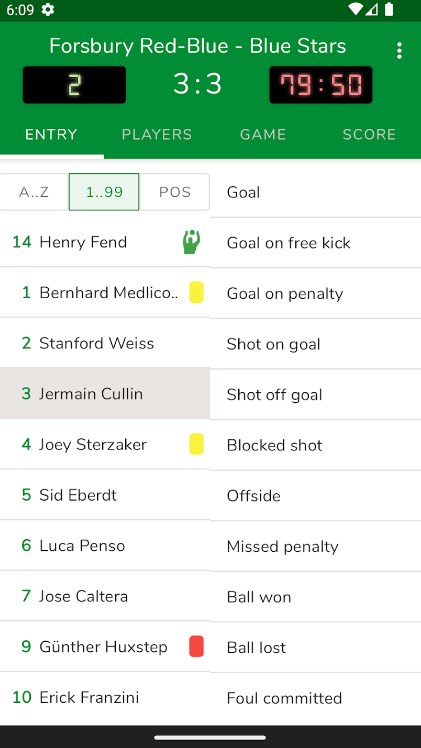Viewport: 421px width, 748px height.
Task: Tap the period number 2 display
Action: pyautogui.click(x=74, y=85)
